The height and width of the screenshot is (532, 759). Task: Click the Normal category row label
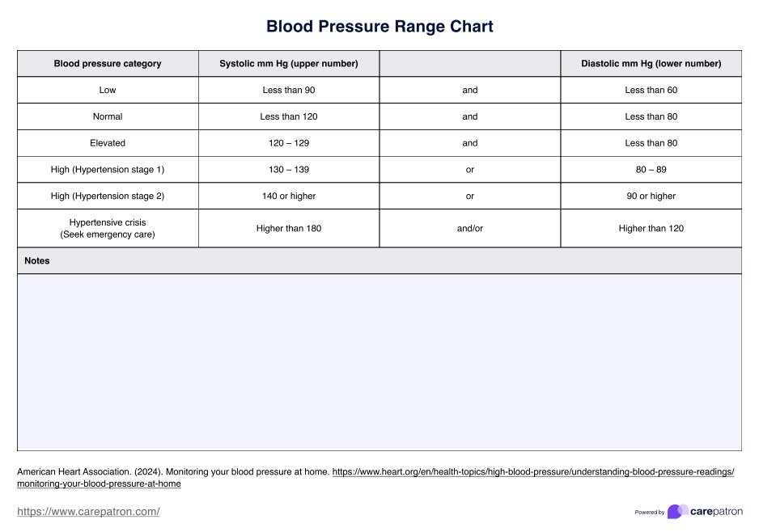[x=108, y=116]
